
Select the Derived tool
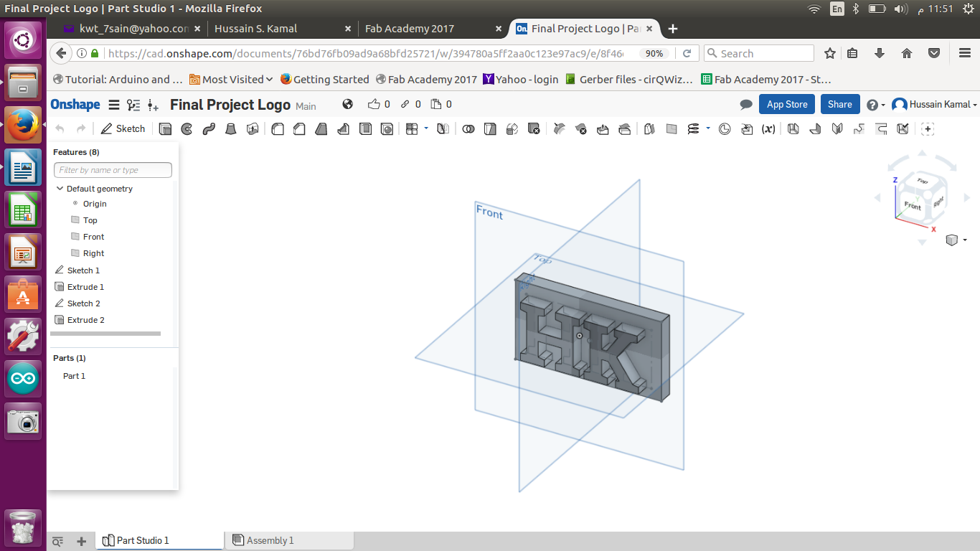point(747,129)
